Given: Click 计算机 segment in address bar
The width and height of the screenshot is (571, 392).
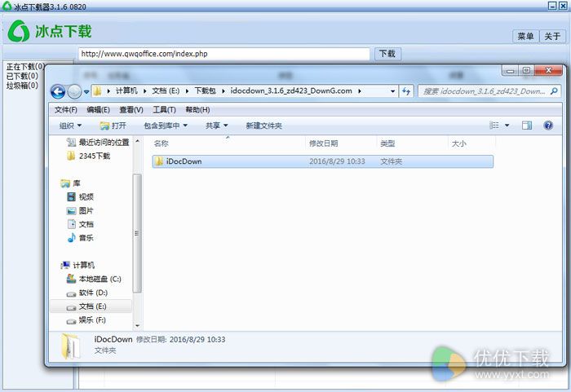Looking at the screenshot, I should (x=126, y=91).
